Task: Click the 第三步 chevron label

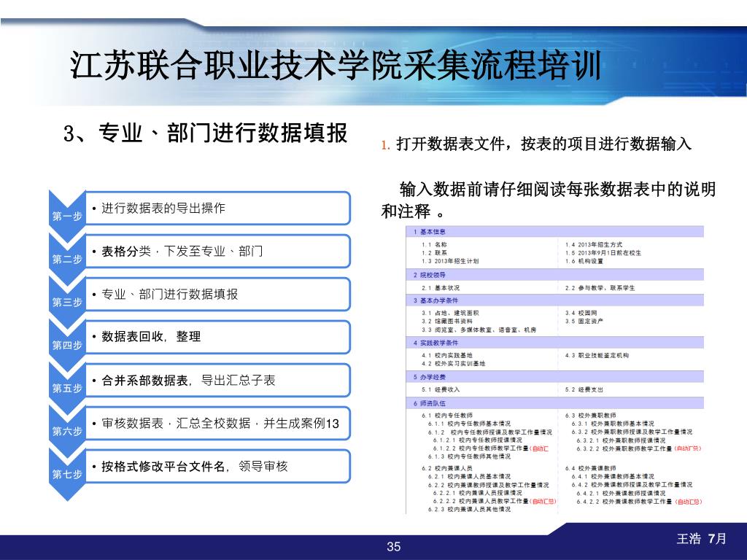Action: 67,302
